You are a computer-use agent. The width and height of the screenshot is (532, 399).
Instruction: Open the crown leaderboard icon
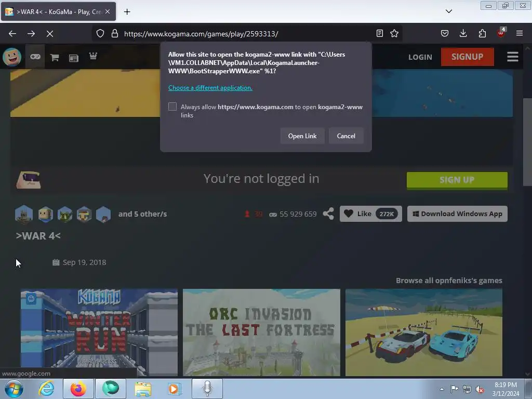tap(93, 56)
